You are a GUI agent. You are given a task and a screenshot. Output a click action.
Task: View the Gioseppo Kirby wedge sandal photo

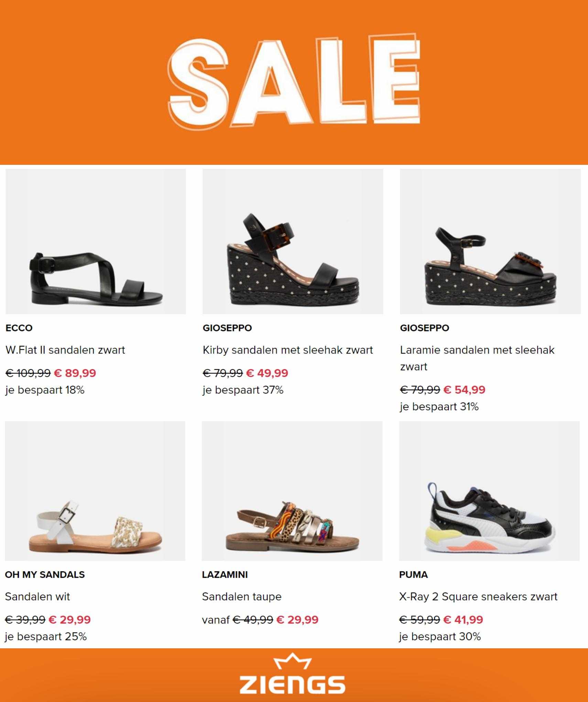[293, 241]
